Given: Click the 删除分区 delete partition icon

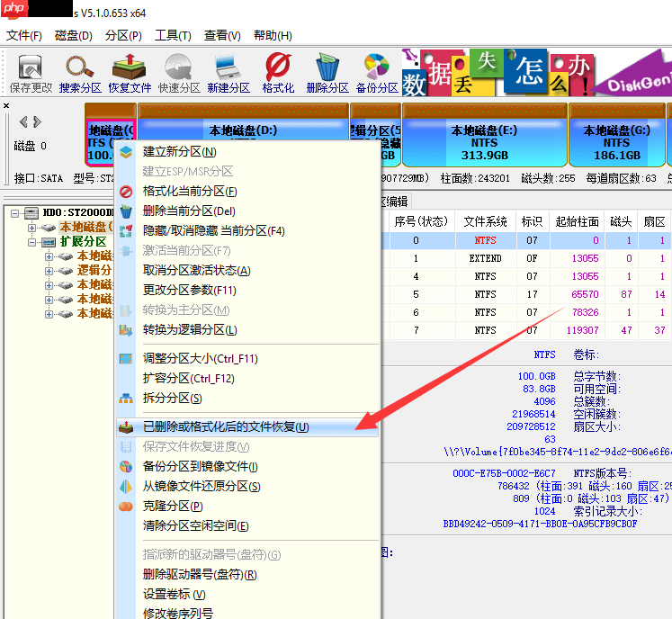Looking at the screenshot, I should 327,72.
